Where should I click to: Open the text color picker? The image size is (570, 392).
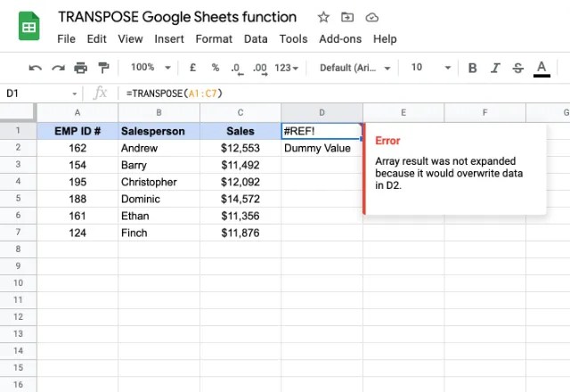pyautogui.click(x=541, y=68)
